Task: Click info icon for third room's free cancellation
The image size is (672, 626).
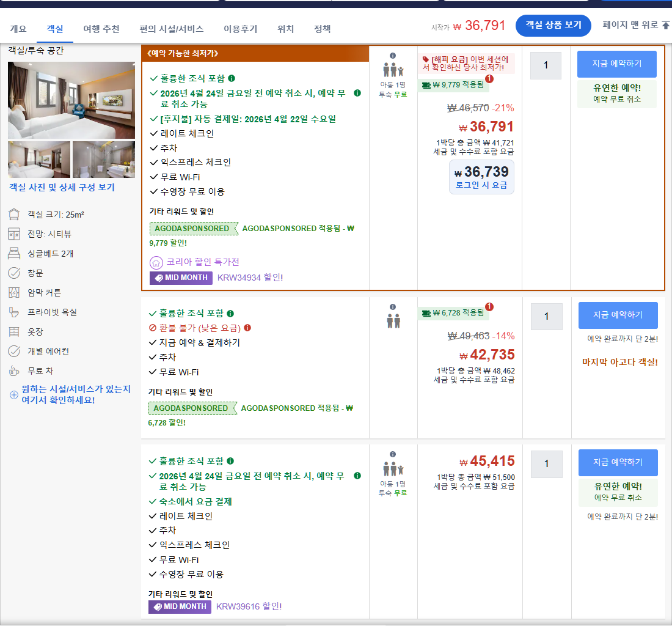Action: point(357,476)
